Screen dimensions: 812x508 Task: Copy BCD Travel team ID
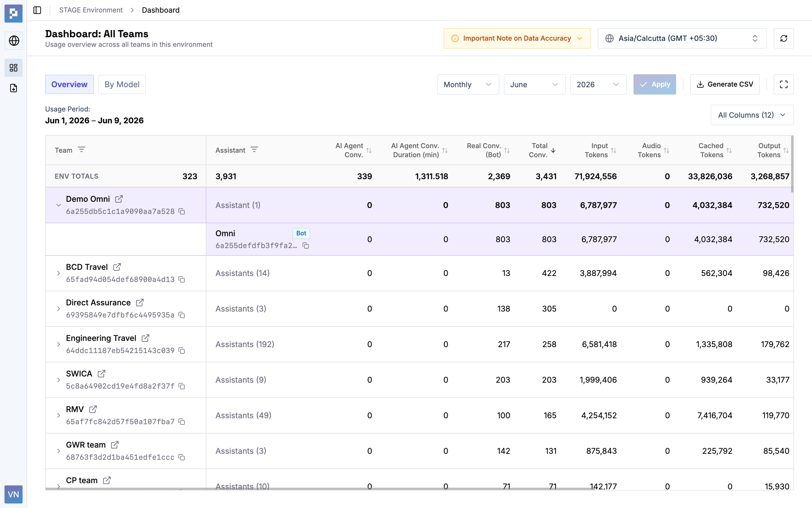coord(182,279)
